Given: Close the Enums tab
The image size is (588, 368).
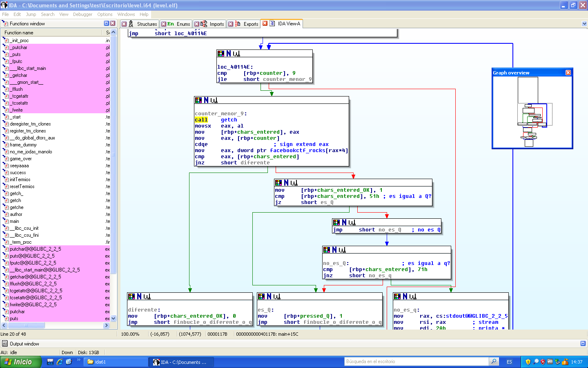Looking at the screenshot, I should (x=163, y=24).
